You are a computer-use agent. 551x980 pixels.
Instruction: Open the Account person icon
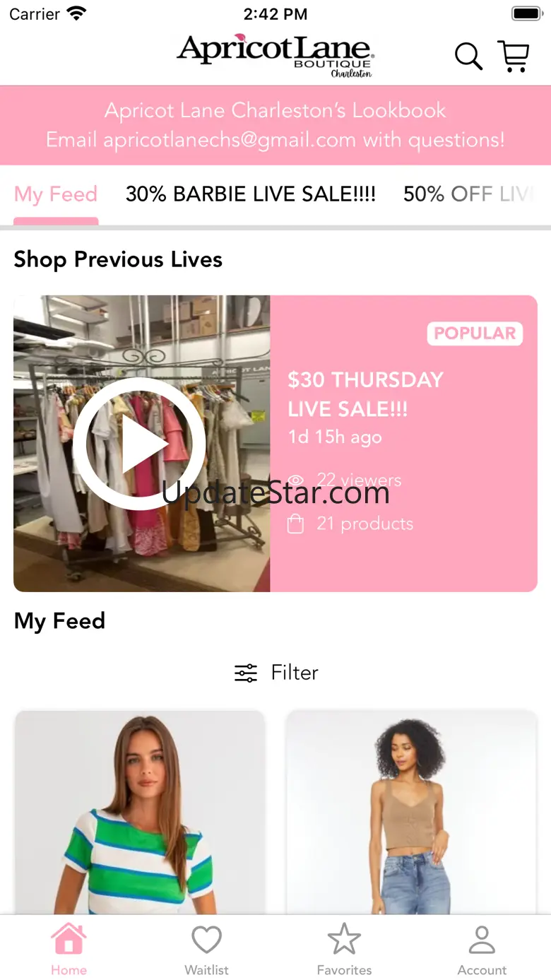(482, 940)
